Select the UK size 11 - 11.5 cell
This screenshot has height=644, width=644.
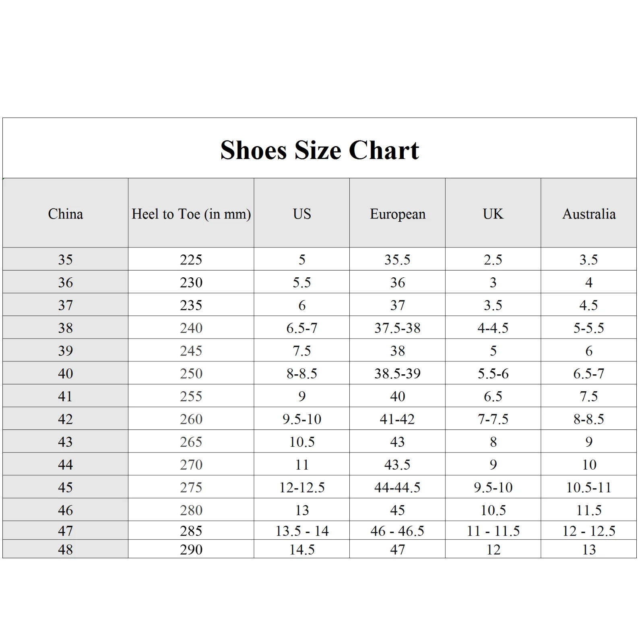(493, 531)
